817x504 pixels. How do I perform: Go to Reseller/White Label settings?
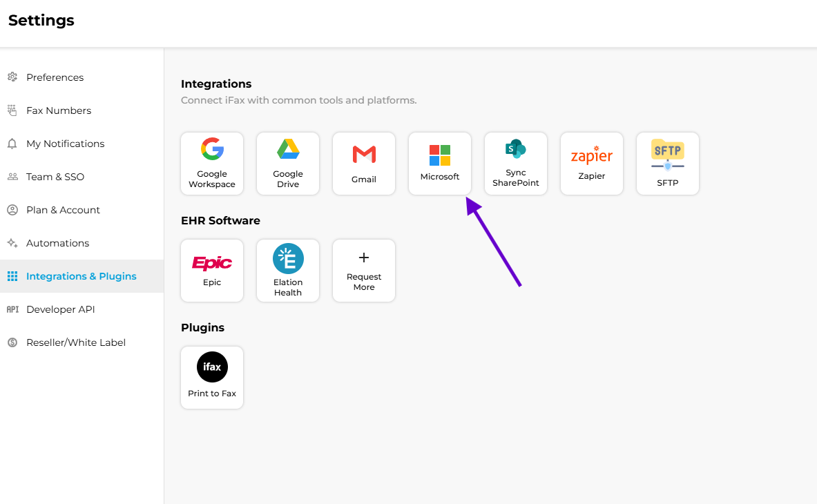pyautogui.click(x=76, y=342)
